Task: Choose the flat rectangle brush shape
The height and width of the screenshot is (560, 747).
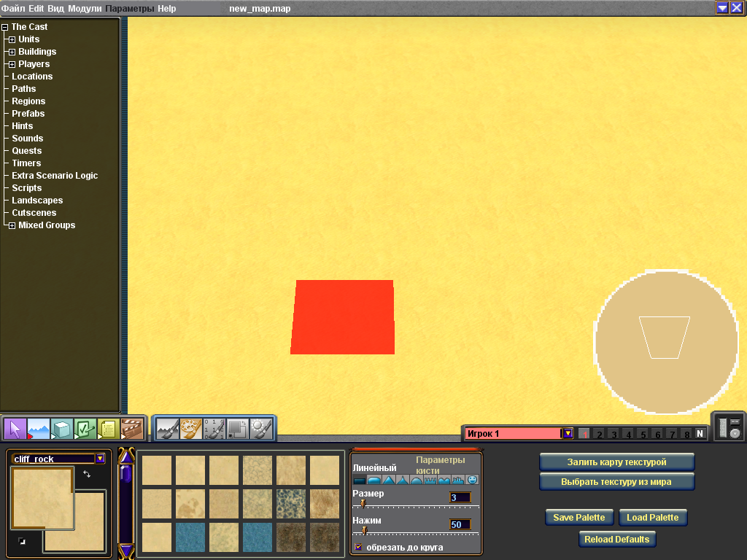Action: pyautogui.click(x=360, y=480)
